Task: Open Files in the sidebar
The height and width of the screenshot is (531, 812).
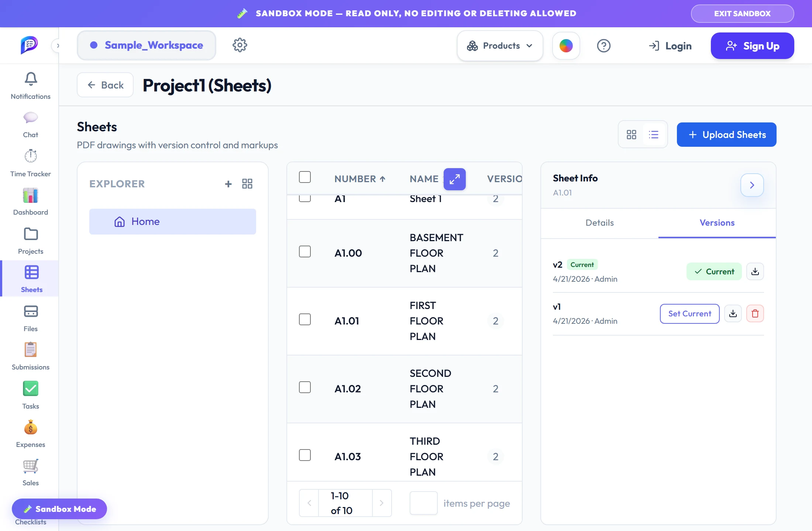Action: [x=31, y=318]
